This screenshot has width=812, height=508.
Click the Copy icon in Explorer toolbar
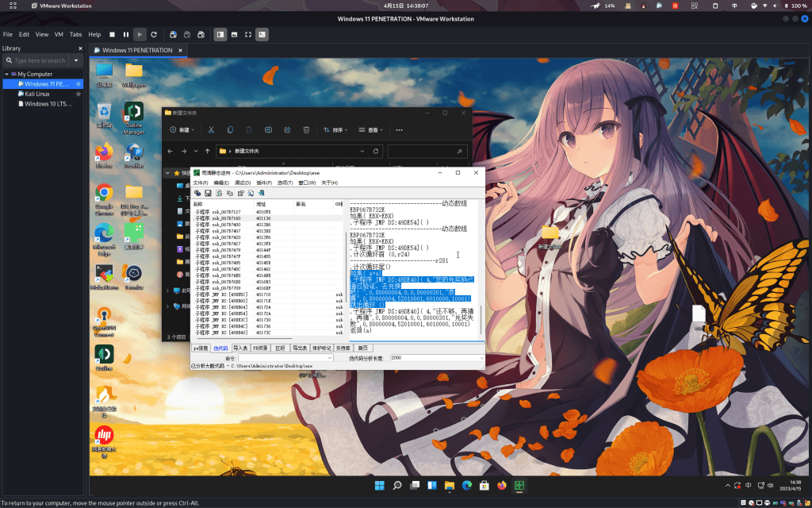[230, 130]
